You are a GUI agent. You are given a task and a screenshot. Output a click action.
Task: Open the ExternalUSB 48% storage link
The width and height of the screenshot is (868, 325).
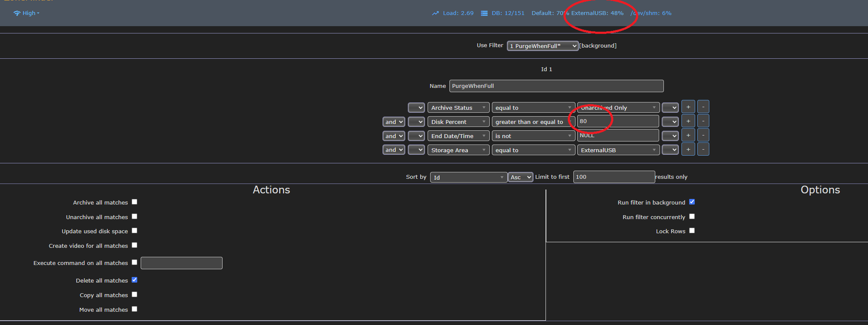click(x=597, y=13)
